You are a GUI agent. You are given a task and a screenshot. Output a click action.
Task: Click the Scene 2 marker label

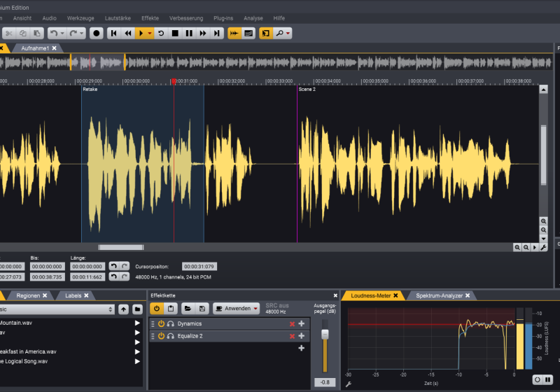307,90
